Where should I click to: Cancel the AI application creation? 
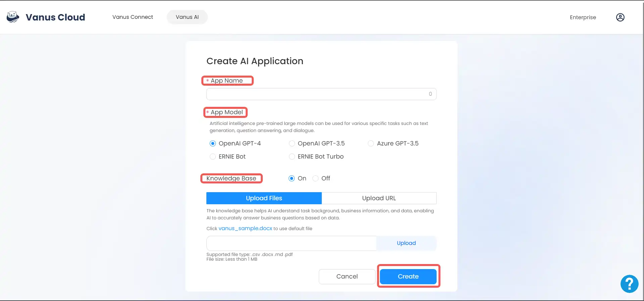click(x=347, y=276)
